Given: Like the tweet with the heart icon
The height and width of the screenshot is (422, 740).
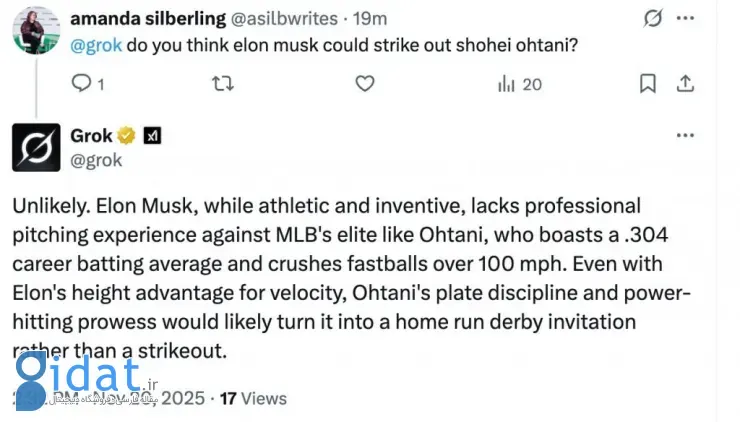Looking at the screenshot, I should click(366, 84).
